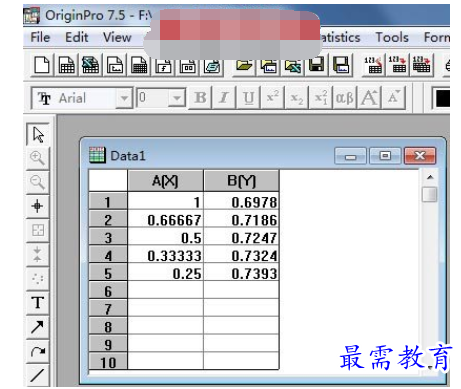Screen dimensions: 461x389
Task: Click the Data1 vertical scrollbar thumb
Action: coord(430,194)
